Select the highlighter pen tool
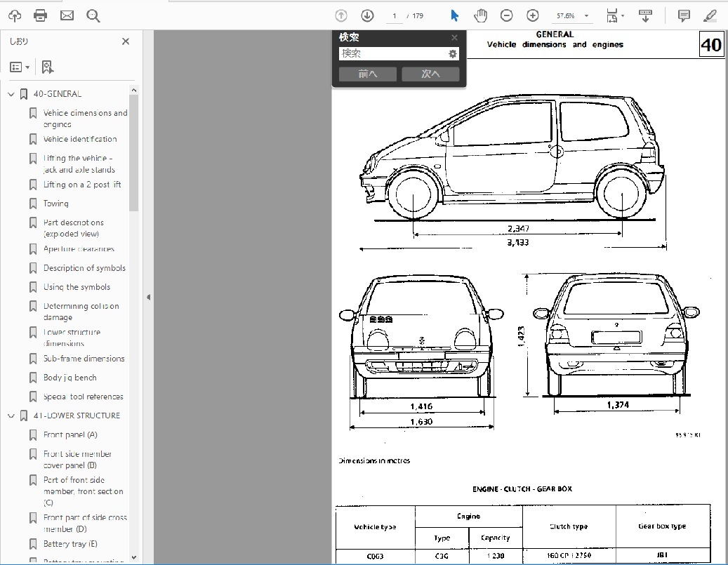Viewport: 728px width, 565px height. pyautogui.click(x=710, y=15)
